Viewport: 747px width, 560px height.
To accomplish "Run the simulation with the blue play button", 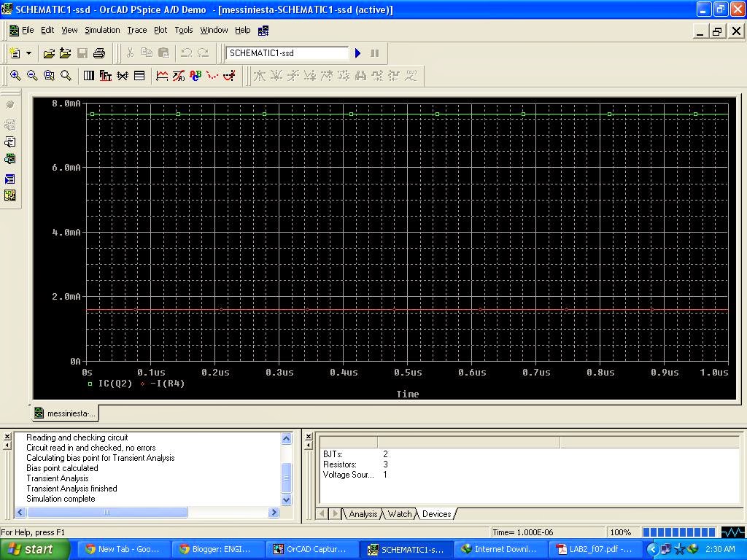I will [x=357, y=52].
